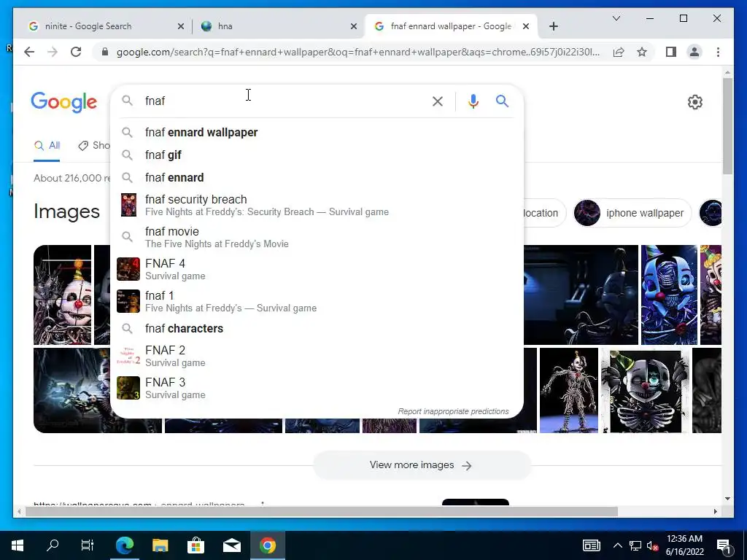This screenshot has height=560, width=747.
Task: Close the ninite Google Search tab
Action: [181, 27]
